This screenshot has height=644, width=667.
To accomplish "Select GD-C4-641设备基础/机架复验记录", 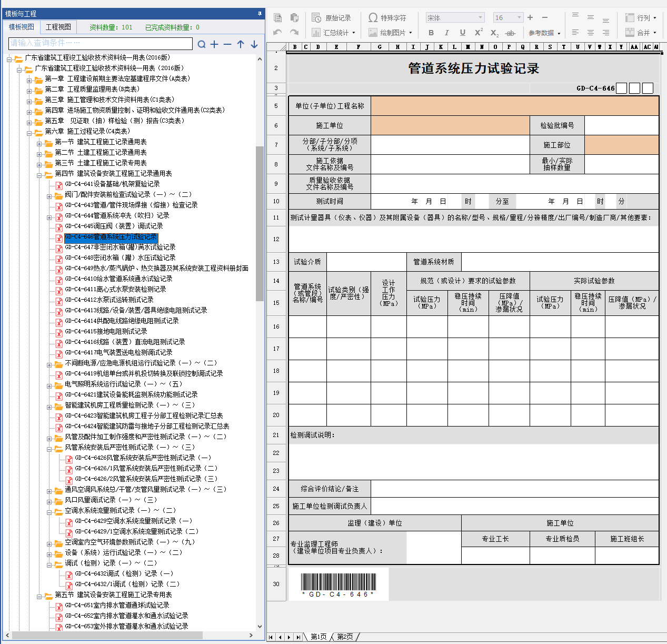I will coord(112,184).
